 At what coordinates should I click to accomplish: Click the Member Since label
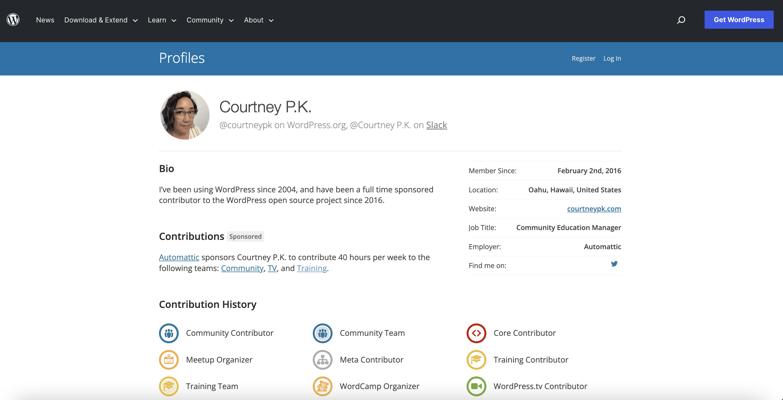[x=492, y=171]
